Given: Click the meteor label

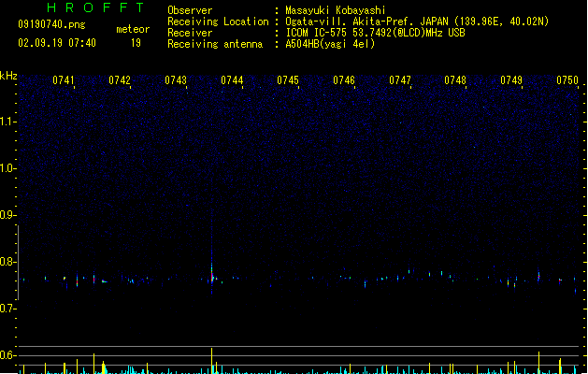Looking at the screenshot, I should (133, 29).
